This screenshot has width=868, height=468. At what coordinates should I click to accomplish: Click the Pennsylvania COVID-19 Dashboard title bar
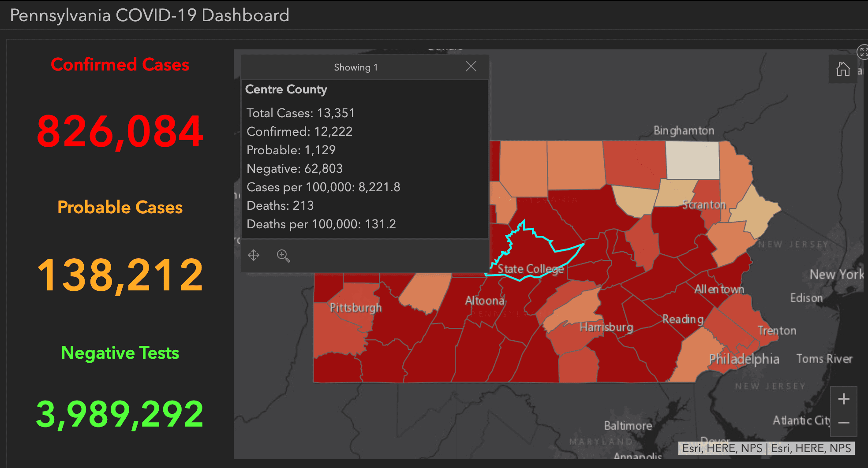[149, 15]
